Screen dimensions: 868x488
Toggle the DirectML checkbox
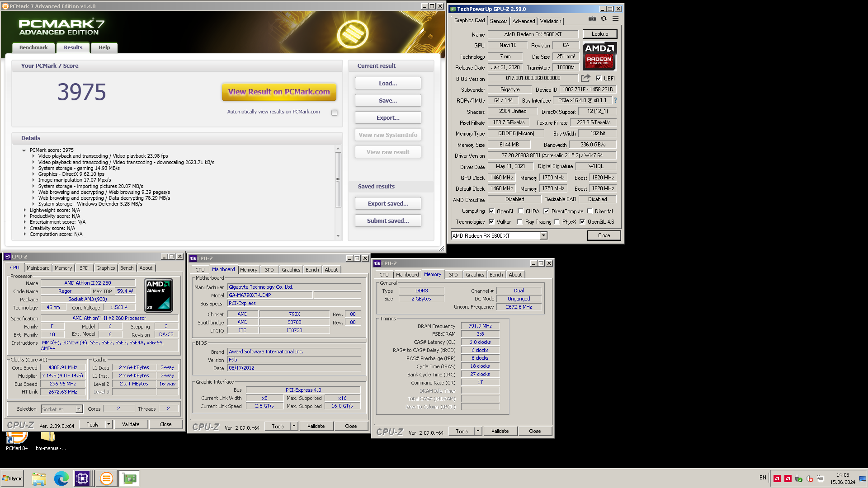[x=590, y=211]
